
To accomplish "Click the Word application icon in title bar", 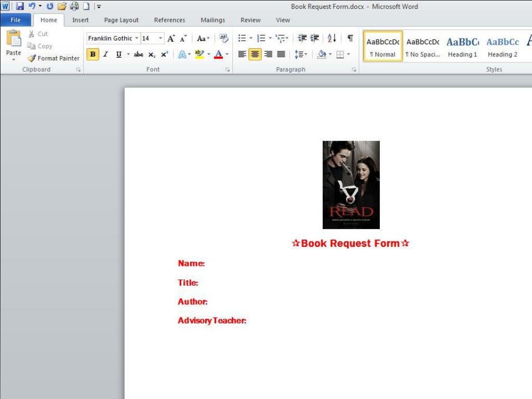I will pyautogui.click(x=5, y=6).
